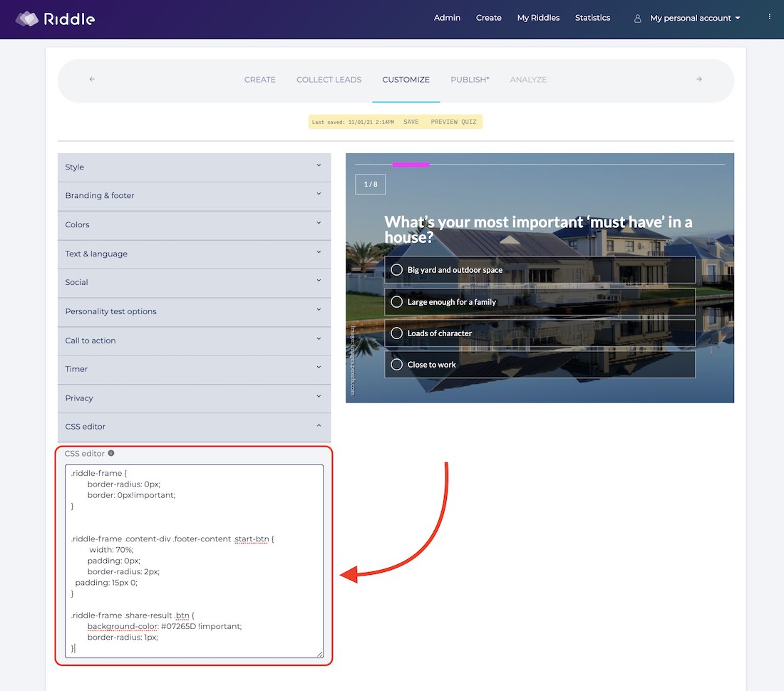Open the Statistics page
The height and width of the screenshot is (691, 784).
(x=592, y=18)
